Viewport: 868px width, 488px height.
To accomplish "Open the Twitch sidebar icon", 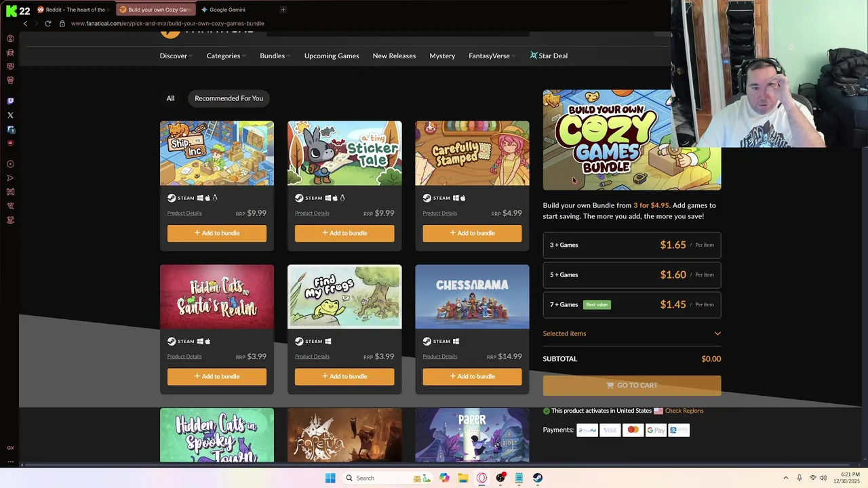I will 10,101.
